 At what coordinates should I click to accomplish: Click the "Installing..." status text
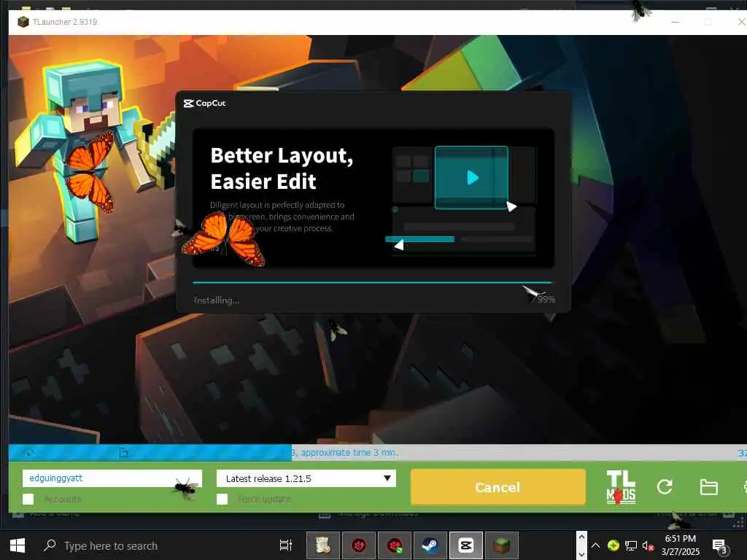pyautogui.click(x=216, y=300)
